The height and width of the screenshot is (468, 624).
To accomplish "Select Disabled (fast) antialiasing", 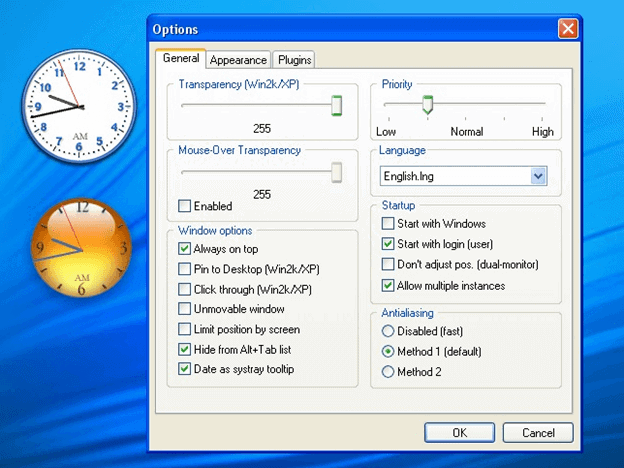I will point(389,331).
